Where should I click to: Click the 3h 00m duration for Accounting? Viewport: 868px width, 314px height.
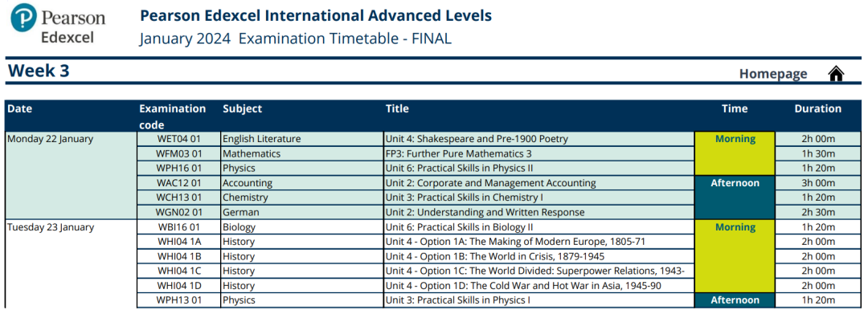[x=818, y=183]
